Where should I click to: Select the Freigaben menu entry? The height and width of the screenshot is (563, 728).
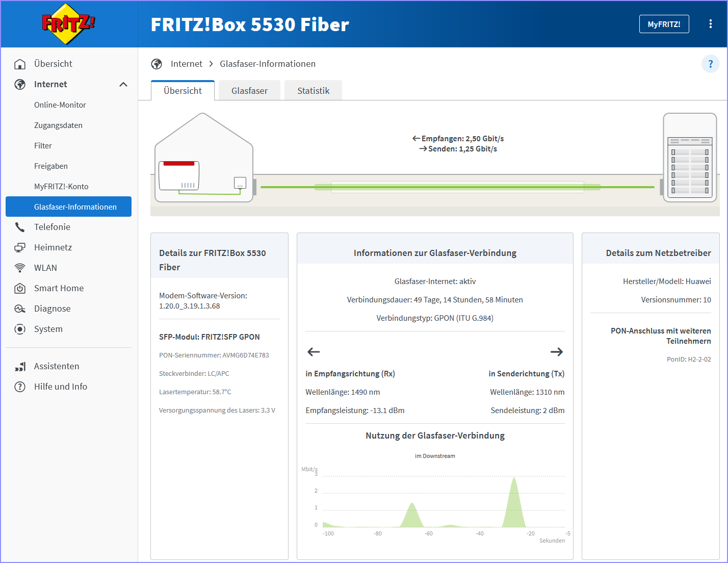pyautogui.click(x=51, y=166)
